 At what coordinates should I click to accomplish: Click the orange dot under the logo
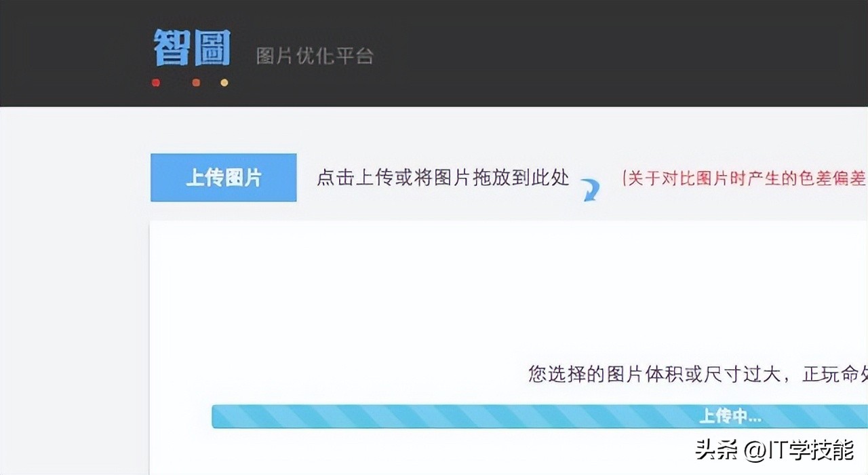point(196,83)
